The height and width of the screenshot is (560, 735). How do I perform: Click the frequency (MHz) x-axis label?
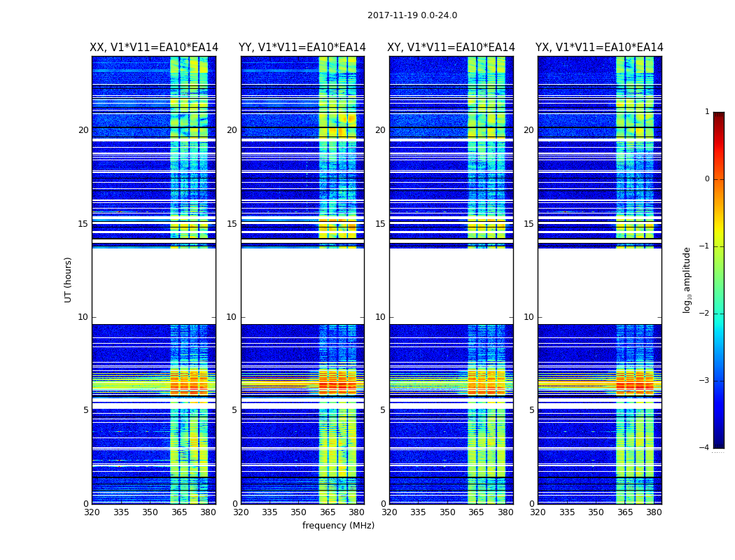pyautogui.click(x=338, y=526)
